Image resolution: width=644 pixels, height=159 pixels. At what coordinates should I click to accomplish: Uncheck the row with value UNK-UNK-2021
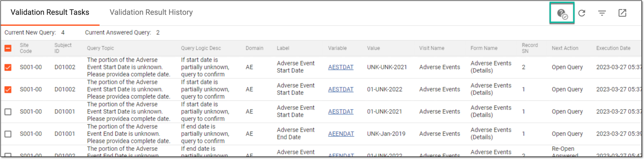8,67
